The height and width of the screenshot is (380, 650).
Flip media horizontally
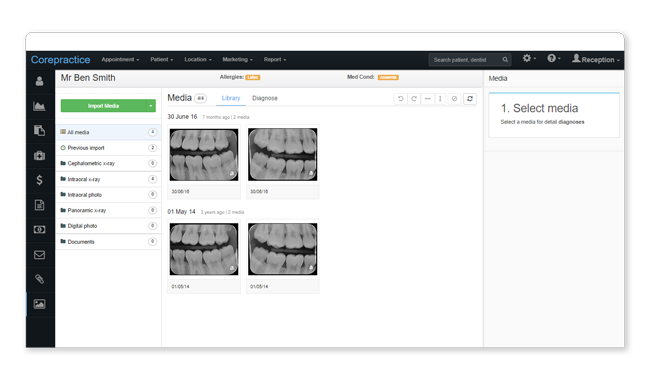(427, 99)
